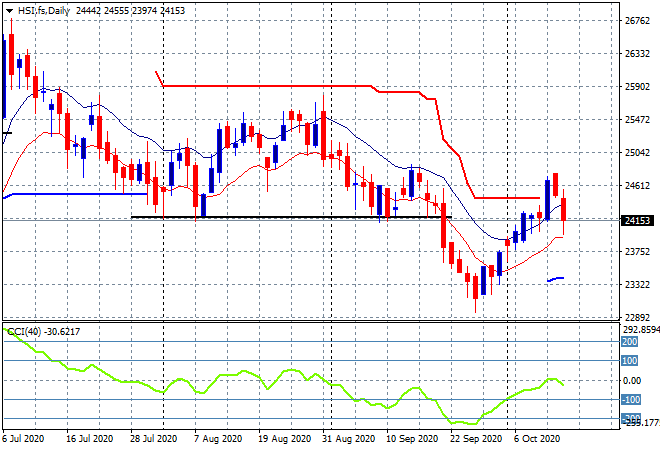Click price axis value 25042

[637, 153]
